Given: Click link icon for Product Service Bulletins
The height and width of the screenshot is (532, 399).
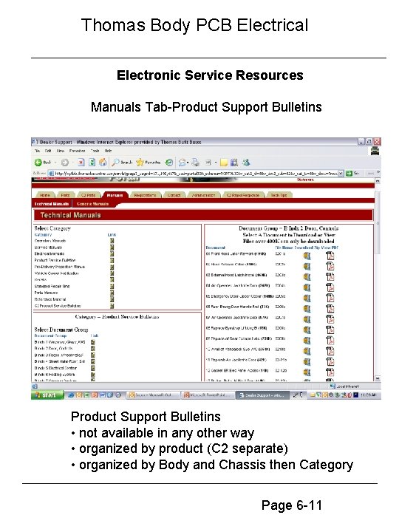Looking at the screenshot, I should 112,260.
